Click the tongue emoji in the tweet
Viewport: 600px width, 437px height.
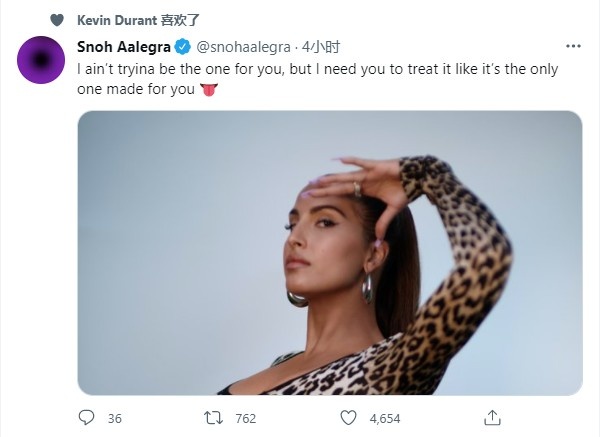(207, 88)
